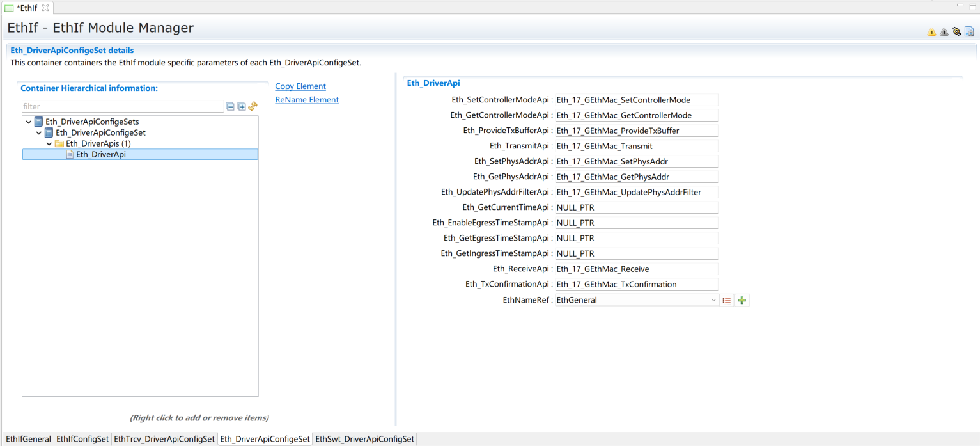The image size is (980, 446).
Task: Click the document icon at header far right
Action: click(x=969, y=31)
